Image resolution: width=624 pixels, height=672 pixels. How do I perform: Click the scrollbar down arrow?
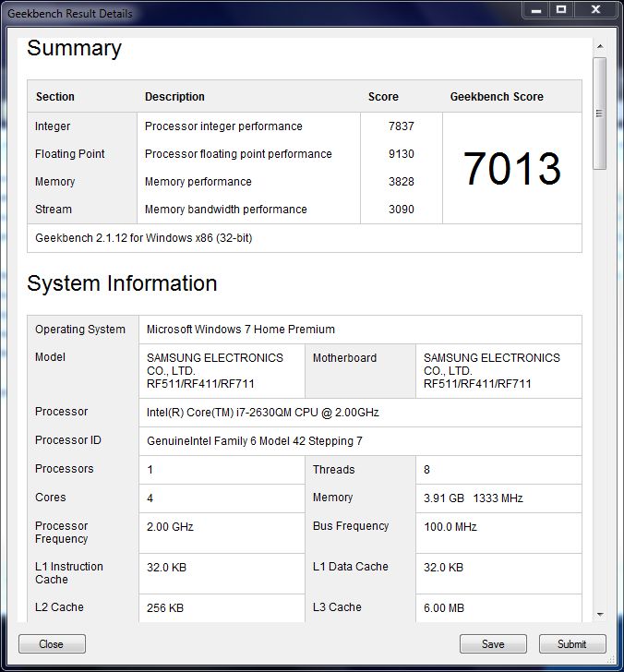600,615
